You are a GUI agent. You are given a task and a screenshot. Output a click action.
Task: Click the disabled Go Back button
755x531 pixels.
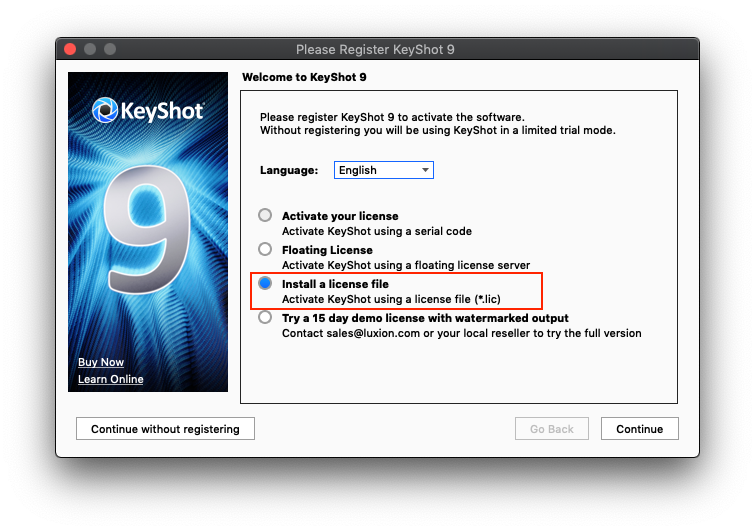552,429
